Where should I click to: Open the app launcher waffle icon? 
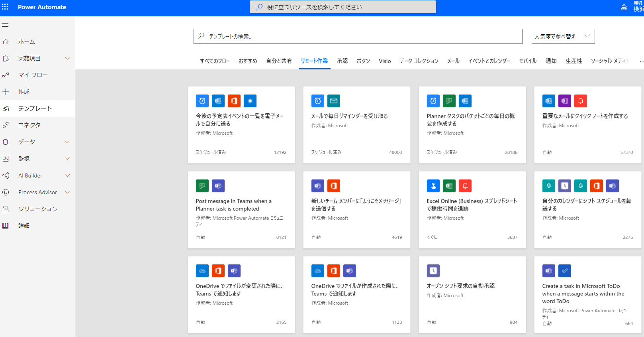[5, 7]
